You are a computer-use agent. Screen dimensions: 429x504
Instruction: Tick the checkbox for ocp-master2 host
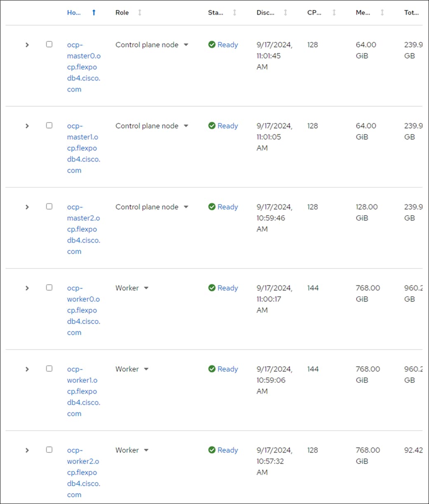[x=49, y=206]
